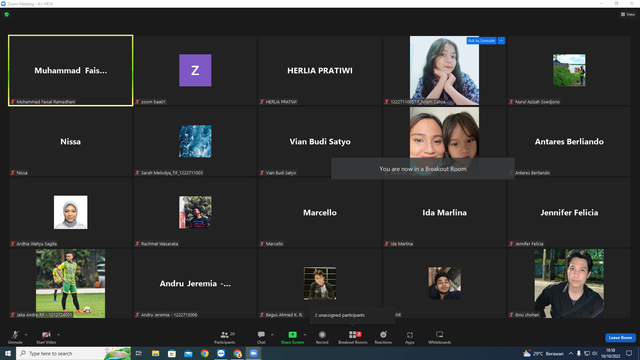This screenshot has height=360, width=640.
Task: Open the weather widget showing 29°C Berawan
Action: [543, 353]
